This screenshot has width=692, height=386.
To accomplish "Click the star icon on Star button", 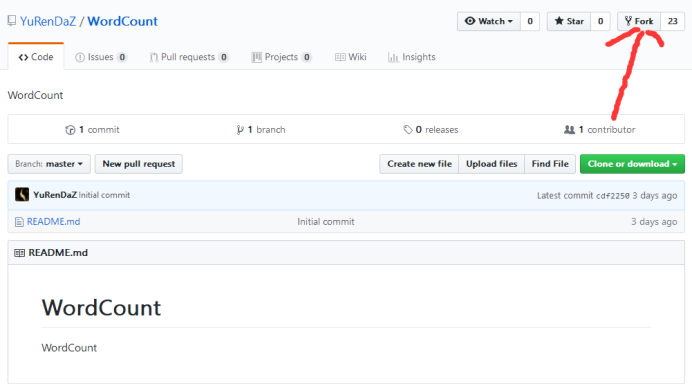I will coord(559,21).
